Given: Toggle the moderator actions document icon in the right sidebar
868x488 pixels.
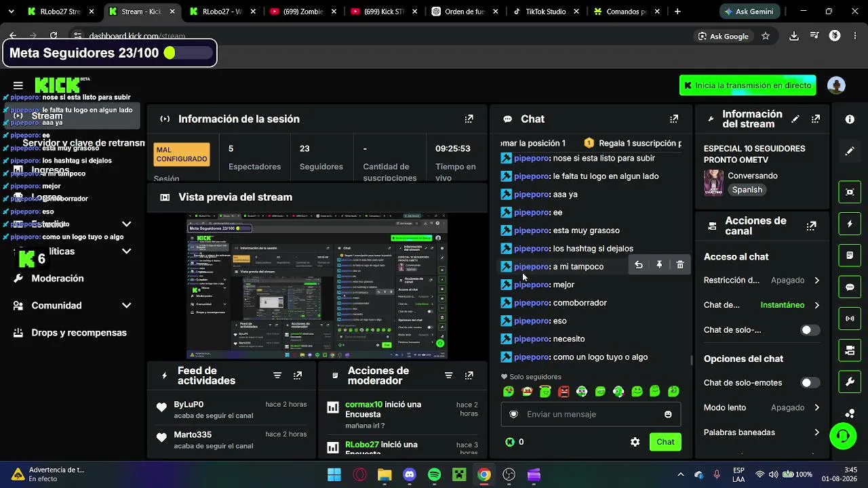Looking at the screenshot, I should tap(850, 256).
